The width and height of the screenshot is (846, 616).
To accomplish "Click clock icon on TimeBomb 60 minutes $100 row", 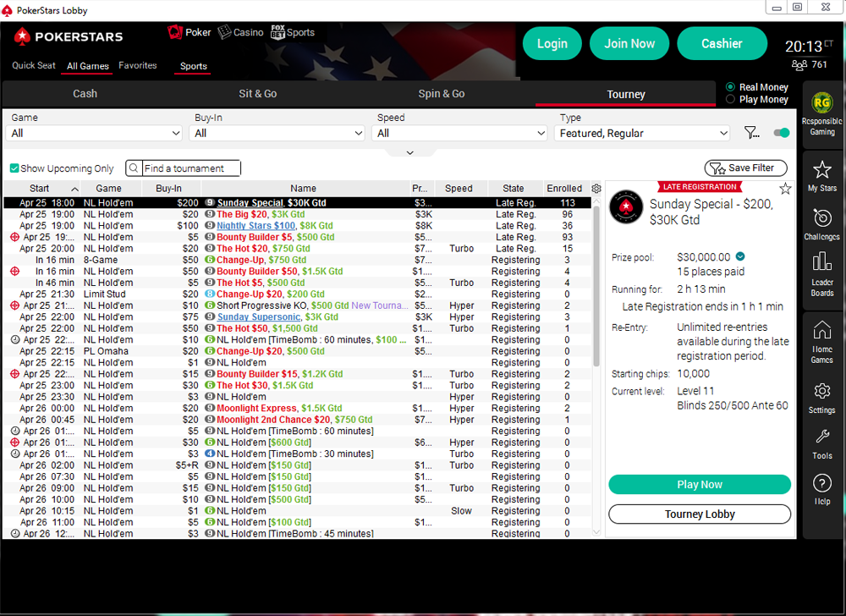I will pyautogui.click(x=15, y=340).
